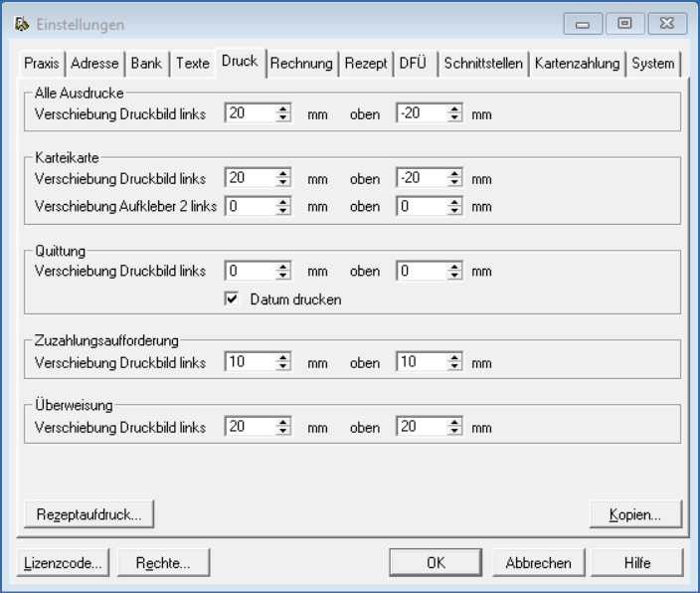Switch to the Praxis tab
Image resolution: width=700 pixels, height=593 pixels.
(41, 64)
